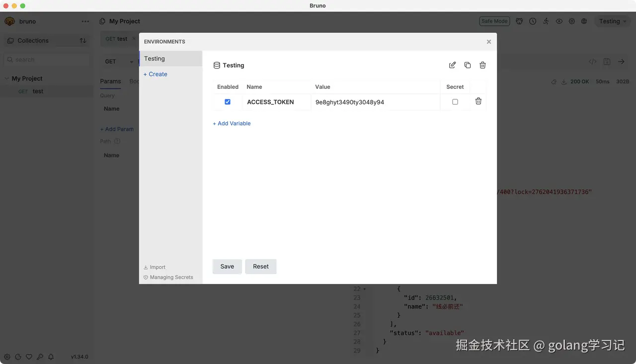Click the "id": 26632501 line
The height and width of the screenshot is (364, 636).
pos(430,297)
